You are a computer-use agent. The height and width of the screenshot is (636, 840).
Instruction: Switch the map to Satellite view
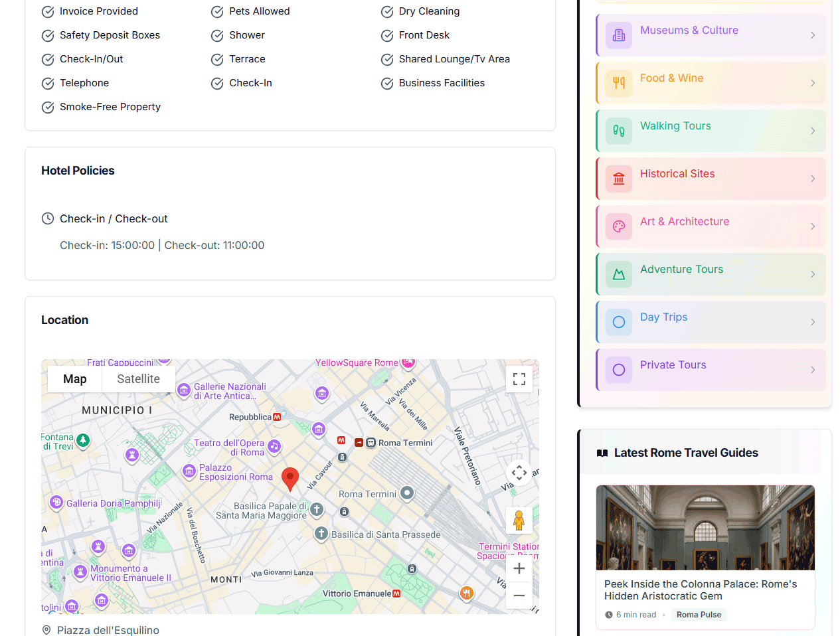pos(138,379)
